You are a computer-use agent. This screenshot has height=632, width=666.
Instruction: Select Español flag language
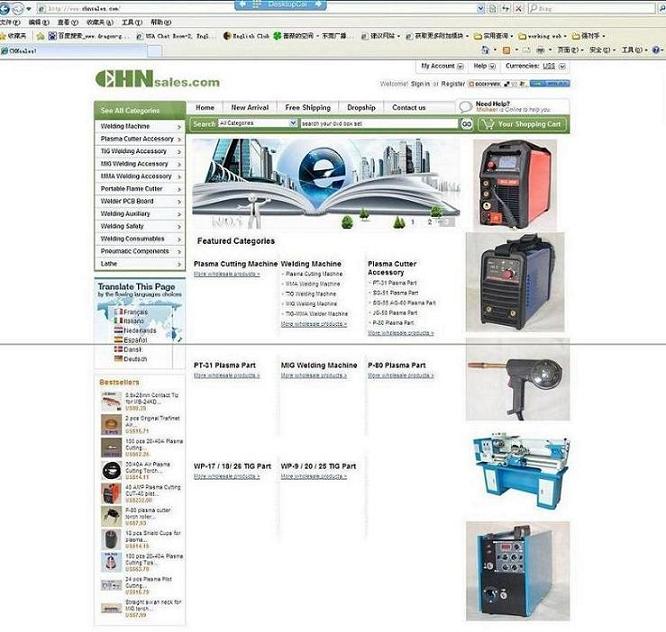point(131,340)
